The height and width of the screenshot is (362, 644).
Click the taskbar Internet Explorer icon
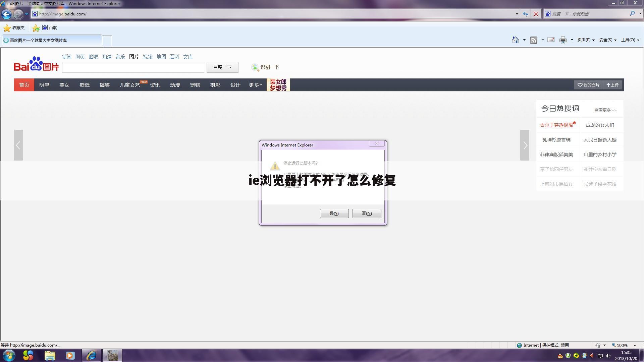(x=91, y=355)
